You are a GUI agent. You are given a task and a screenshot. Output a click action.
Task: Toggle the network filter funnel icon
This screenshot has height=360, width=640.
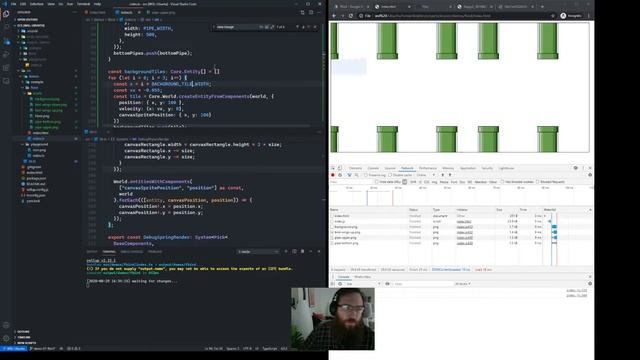click(x=349, y=175)
